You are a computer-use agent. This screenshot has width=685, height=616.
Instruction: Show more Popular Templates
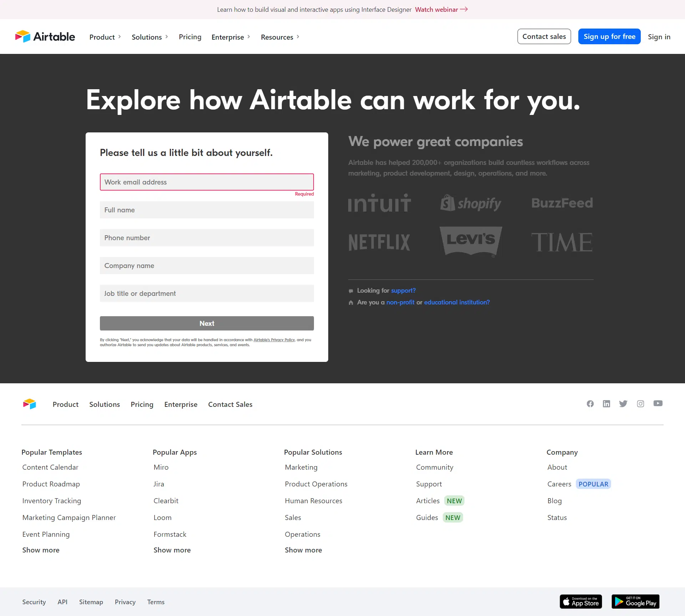(x=41, y=550)
